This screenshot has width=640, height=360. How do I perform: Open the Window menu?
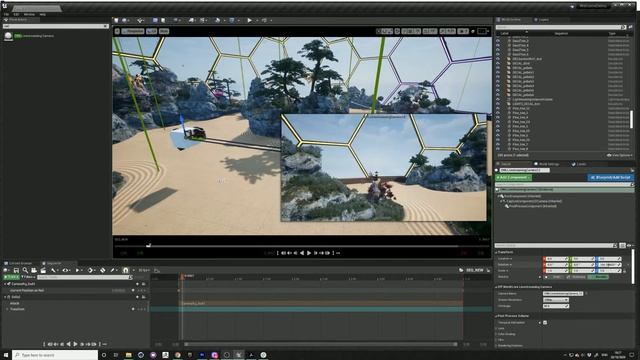(29, 14)
